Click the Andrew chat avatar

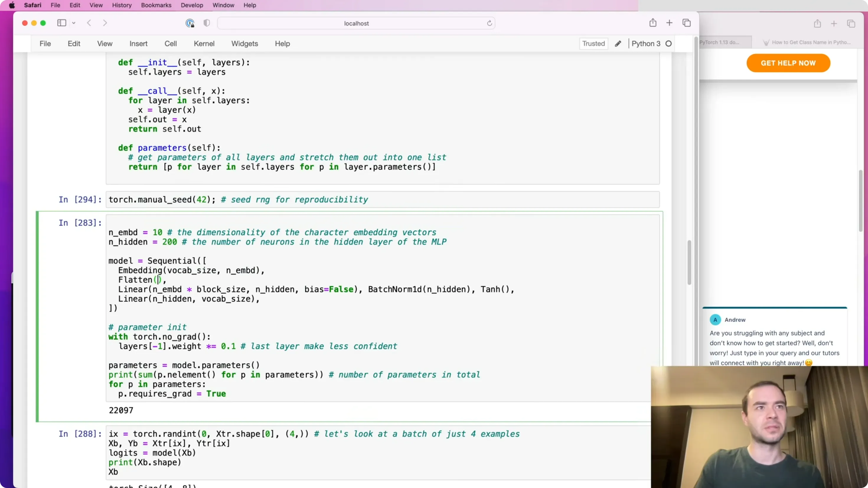coord(715,320)
